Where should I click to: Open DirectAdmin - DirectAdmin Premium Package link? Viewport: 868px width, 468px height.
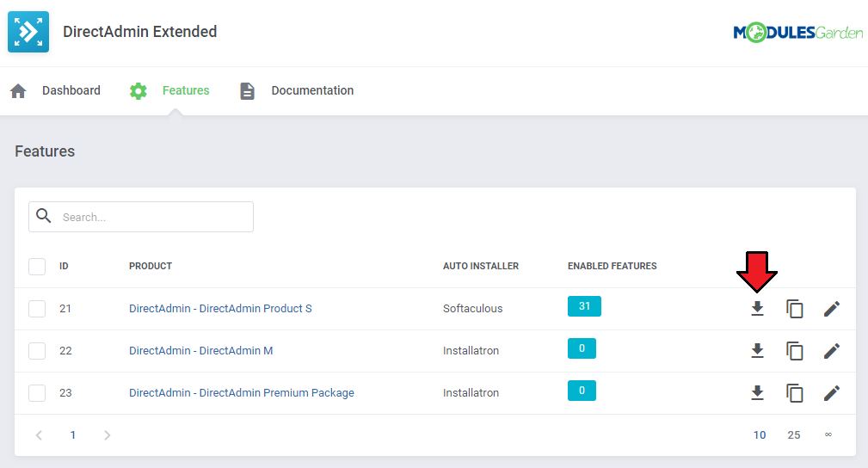tap(242, 392)
